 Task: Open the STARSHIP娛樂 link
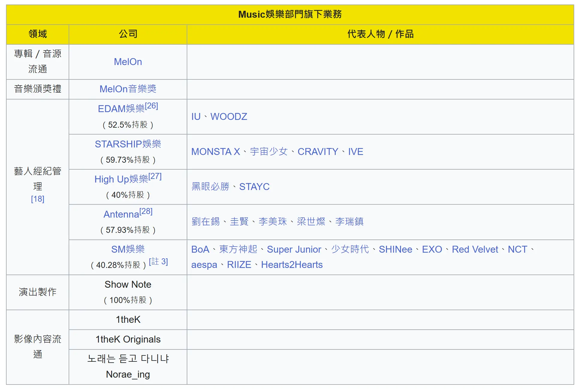pos(128,144)
